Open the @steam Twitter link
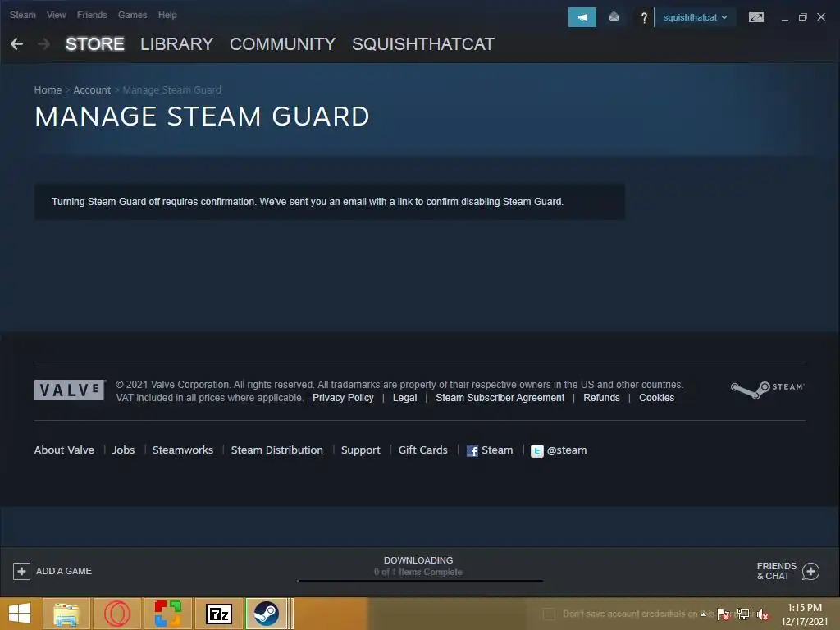 [559, 450]
